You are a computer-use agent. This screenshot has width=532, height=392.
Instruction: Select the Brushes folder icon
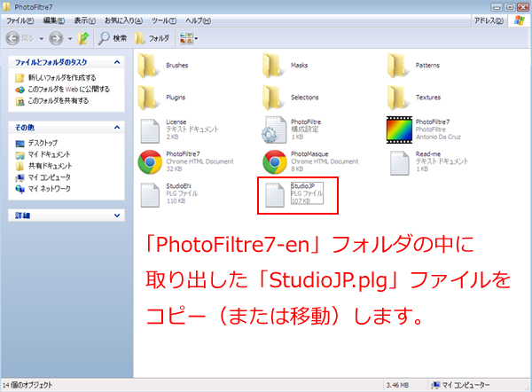[x=149, y=66]
